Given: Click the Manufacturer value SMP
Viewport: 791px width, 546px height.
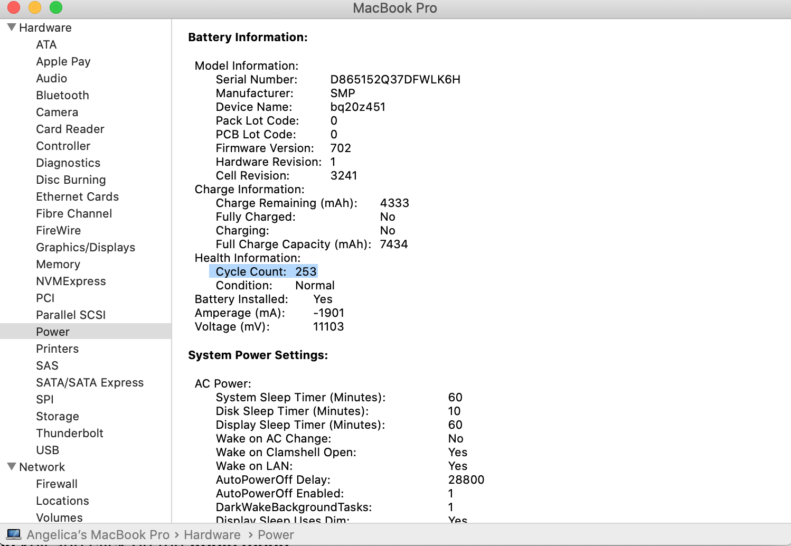Looking at the screenshot, I should tap(343, 93).
